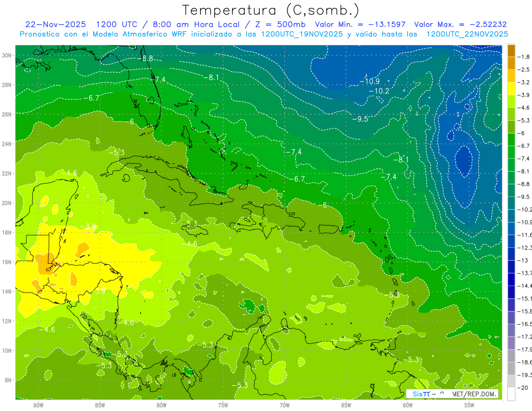This screenshot has width=532, height=411.
Task: Click the "24N" latitude axis label
Action: coord(7,144)
